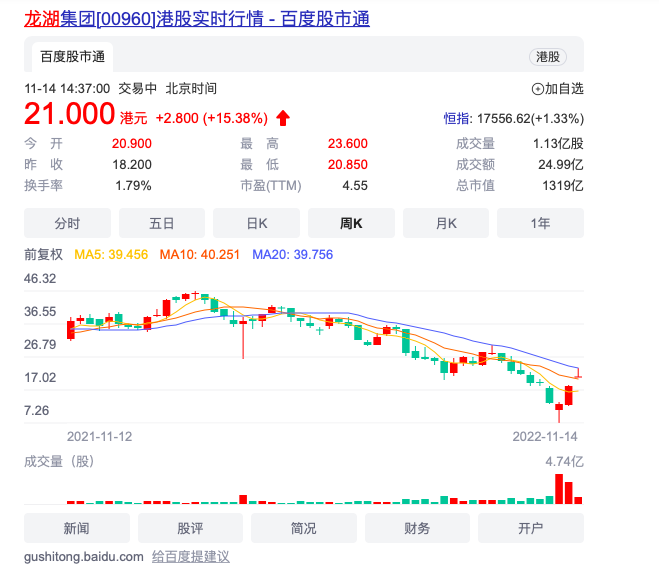
Task: Click the 最高 value 23.600
Action: point(348,144)
